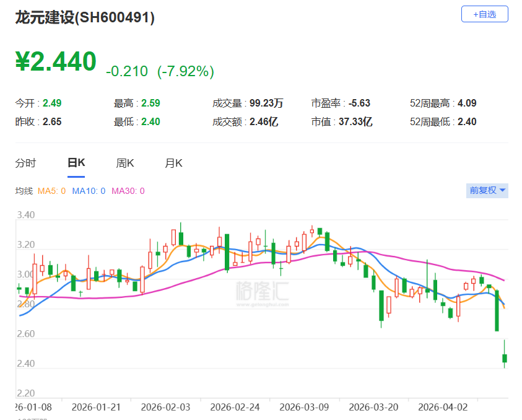Toggle the MA30 moving average legend
This screenshot has width=522, height=420.
point(128,191)
